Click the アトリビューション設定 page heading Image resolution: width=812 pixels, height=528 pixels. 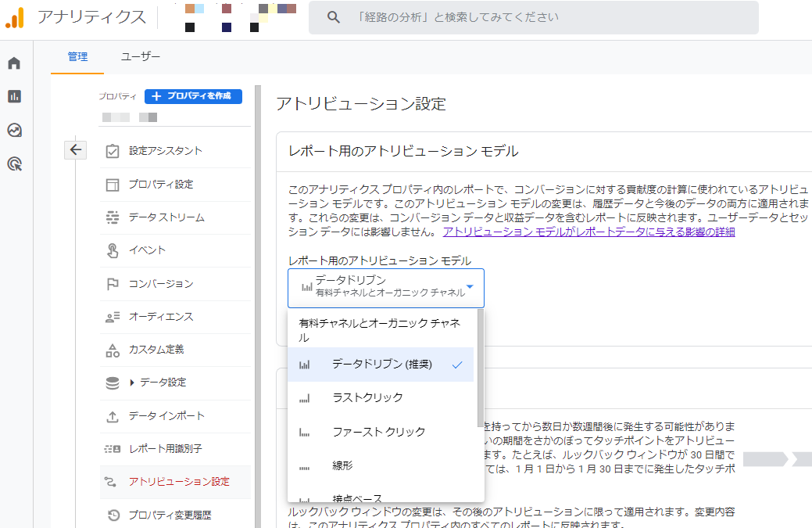pyautogui.click(x=361, y=104)
